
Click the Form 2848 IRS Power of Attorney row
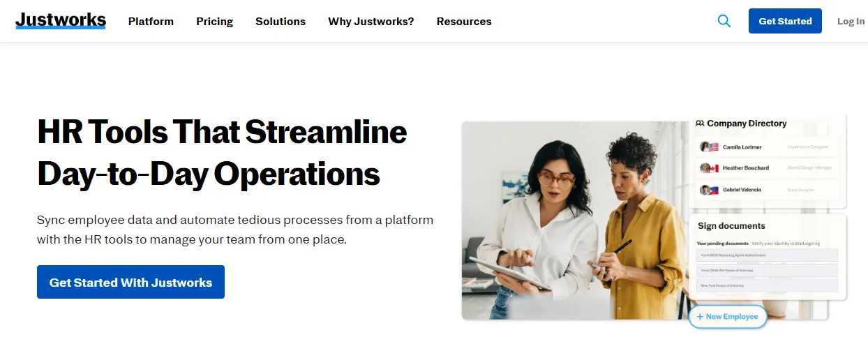coord(768,270)
